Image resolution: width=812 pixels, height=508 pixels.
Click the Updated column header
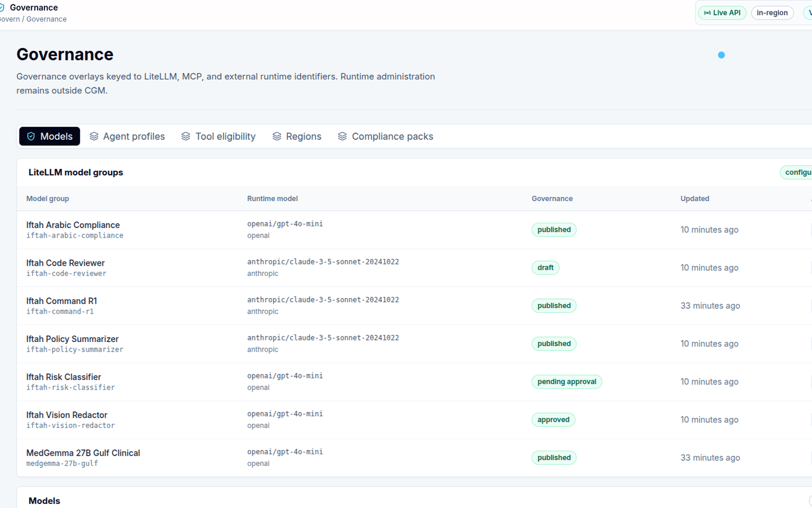pos(695,199)
